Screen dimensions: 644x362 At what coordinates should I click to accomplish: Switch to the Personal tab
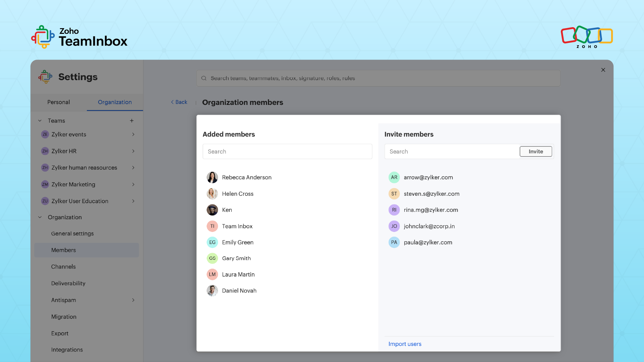58,102
